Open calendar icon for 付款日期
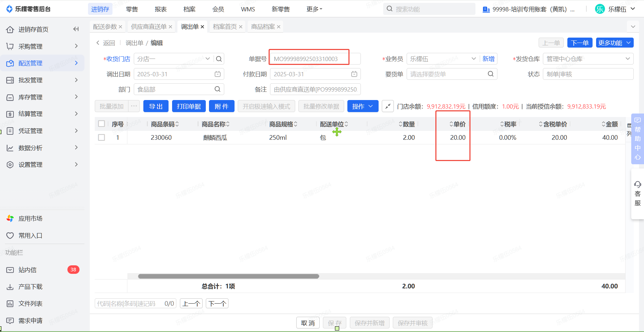Screen dimensions: 644x332 (x=354, y=74)
